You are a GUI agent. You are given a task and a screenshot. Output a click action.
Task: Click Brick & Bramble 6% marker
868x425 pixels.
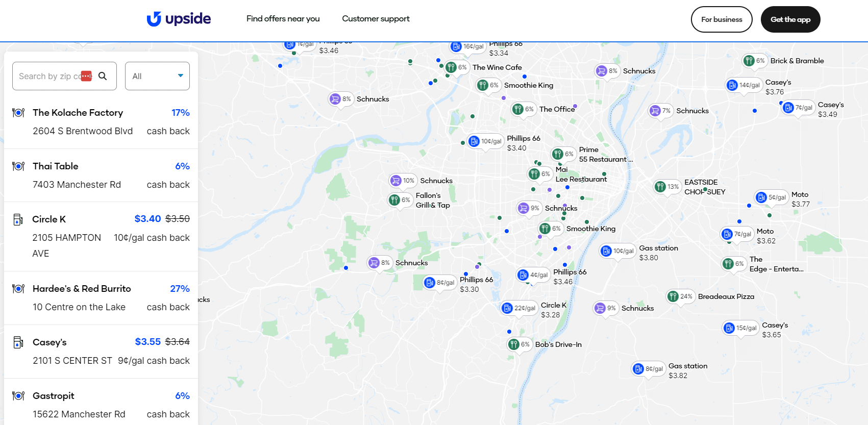pyautogui.click(x=755, y=61)
